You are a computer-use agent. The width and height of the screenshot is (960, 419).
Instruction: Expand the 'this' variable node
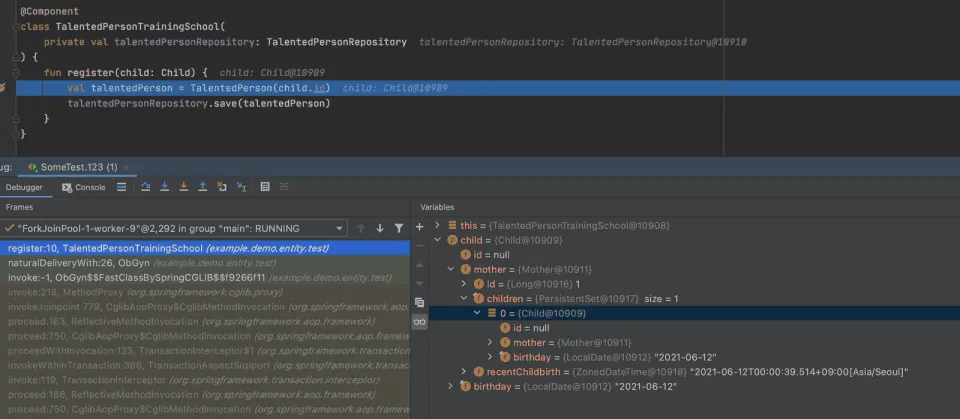coord(437,225)
